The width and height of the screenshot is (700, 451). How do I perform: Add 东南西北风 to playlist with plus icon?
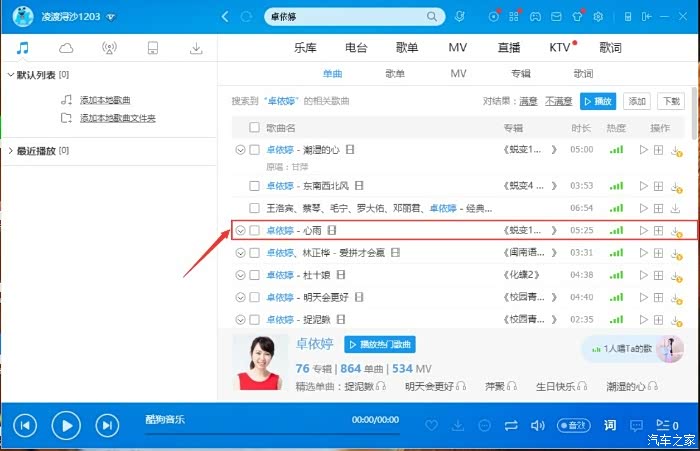658,186
